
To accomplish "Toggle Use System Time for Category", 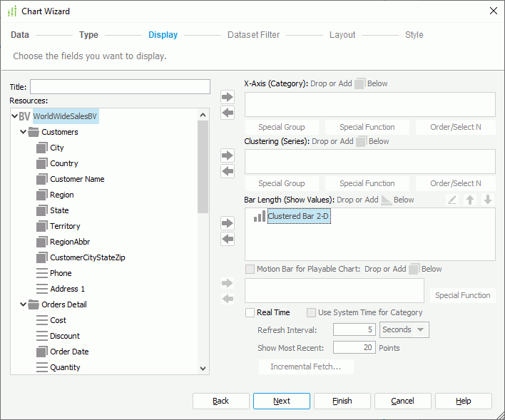I will (311, 312).
